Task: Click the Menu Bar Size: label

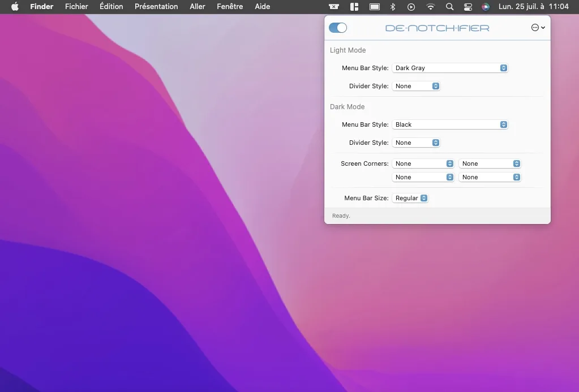Action: [366, 198]
